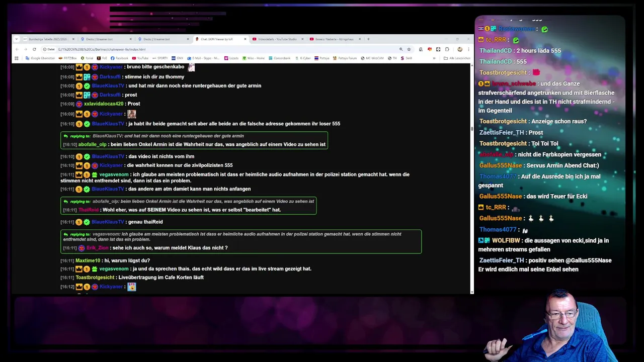Open the GMX bookmark
Screen dimensions: 644x362
(x=178, y=58)
